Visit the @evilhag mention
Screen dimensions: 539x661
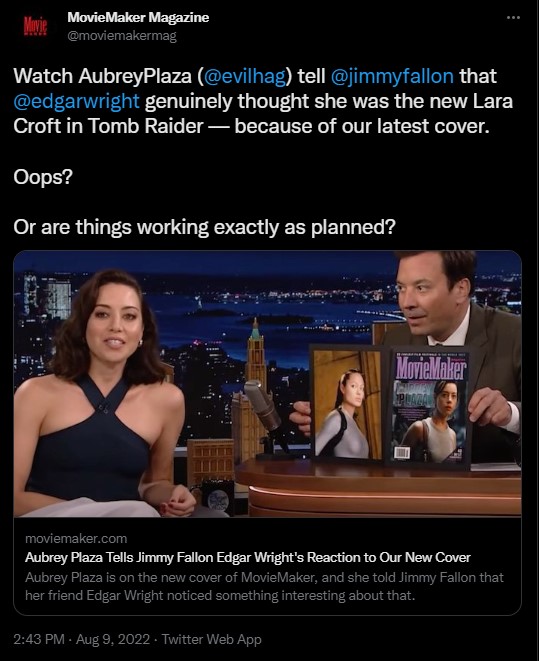(245, 76)
